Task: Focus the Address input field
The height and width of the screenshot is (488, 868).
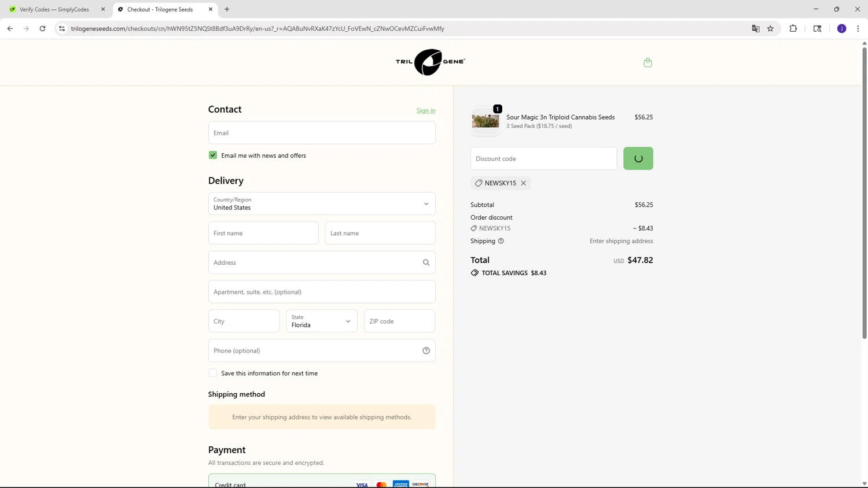Action: [322, 263]
